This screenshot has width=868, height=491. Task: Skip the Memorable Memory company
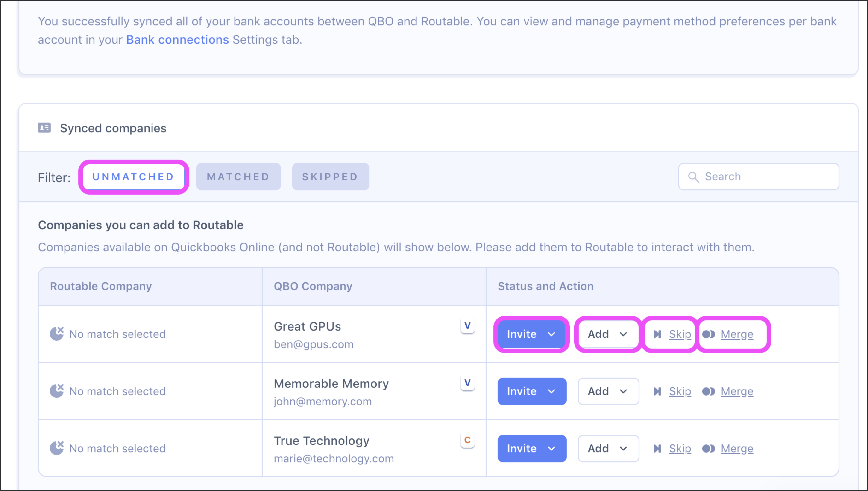coord(680,391)
